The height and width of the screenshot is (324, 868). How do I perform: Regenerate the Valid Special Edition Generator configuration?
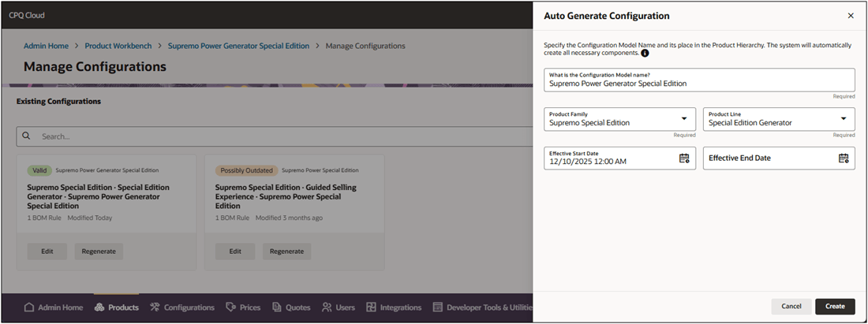click(99, 251)
